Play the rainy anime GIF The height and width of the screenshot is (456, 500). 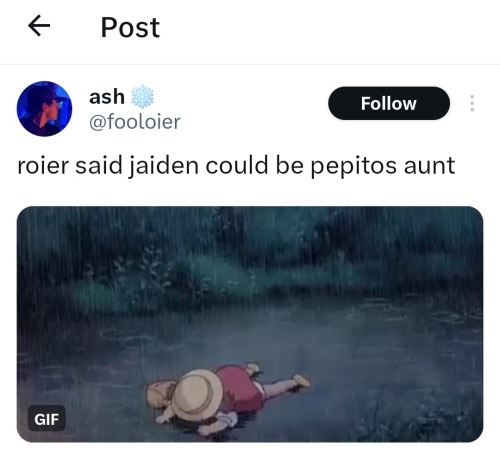pos(250,324)
